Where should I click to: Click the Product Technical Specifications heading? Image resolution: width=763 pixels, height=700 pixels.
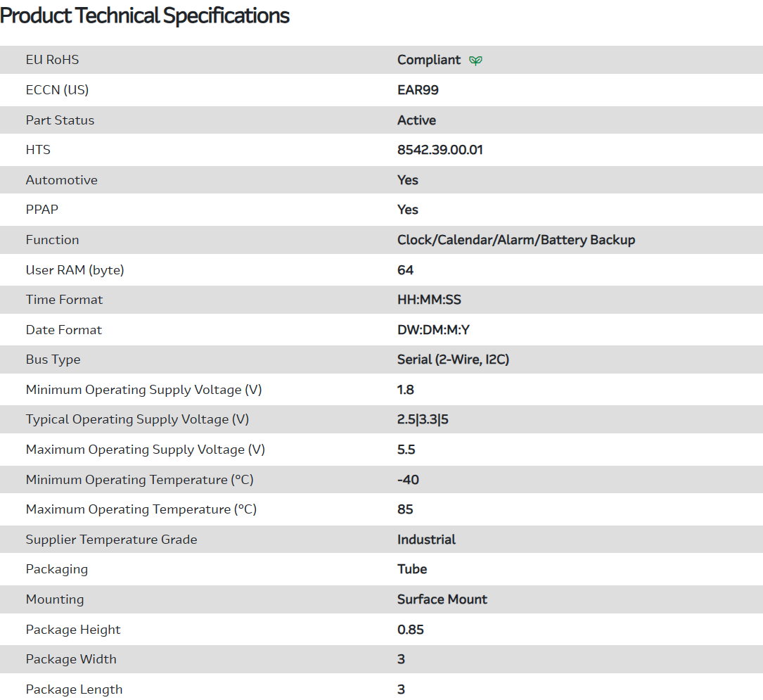click(x=145, y=15)
